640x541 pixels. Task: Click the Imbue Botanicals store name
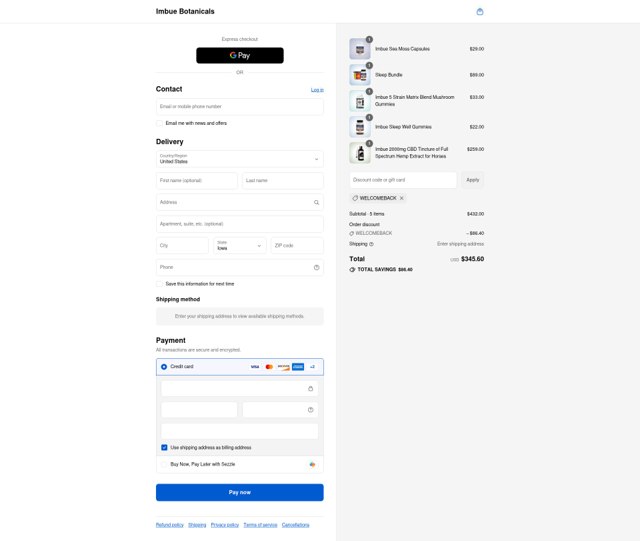tap(185, 11)
